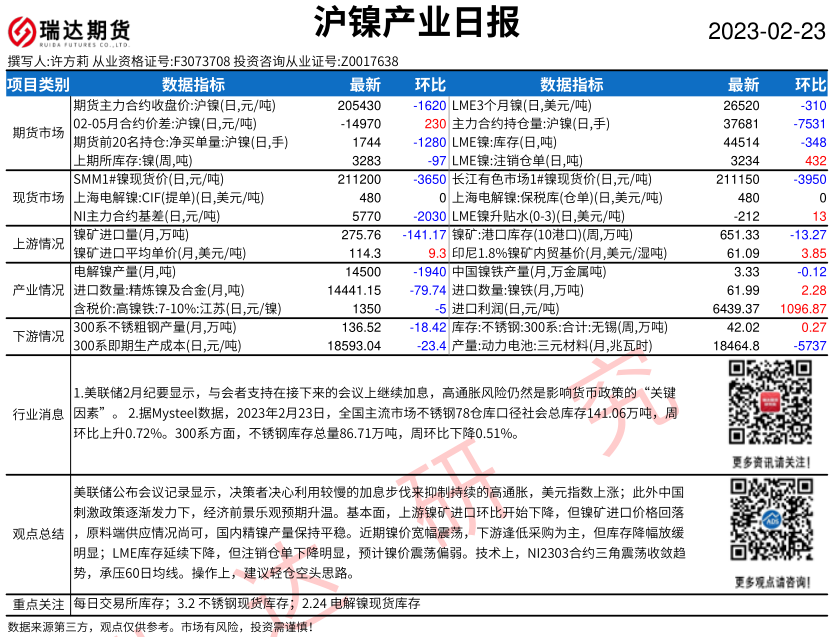The height and width of the screenshot is (637, 833).
Task: Click the 重点关注 row label
Action: [x=37, y=604]
